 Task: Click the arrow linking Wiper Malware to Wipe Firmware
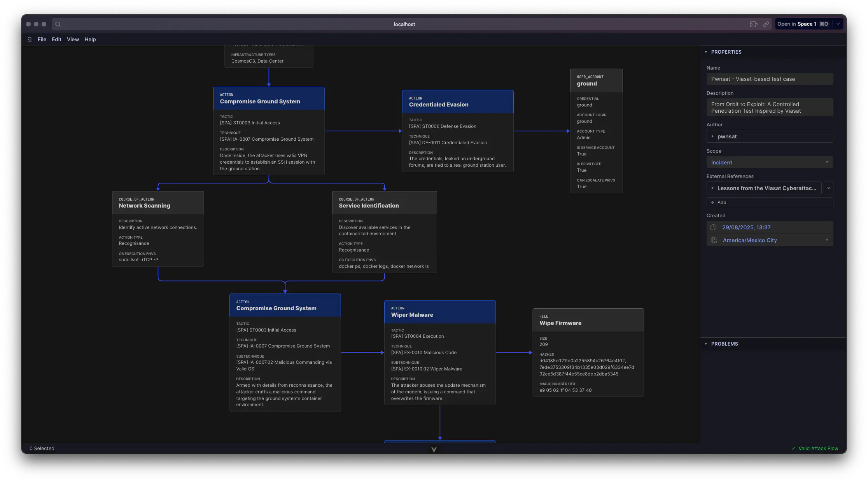tap(514, 353)
